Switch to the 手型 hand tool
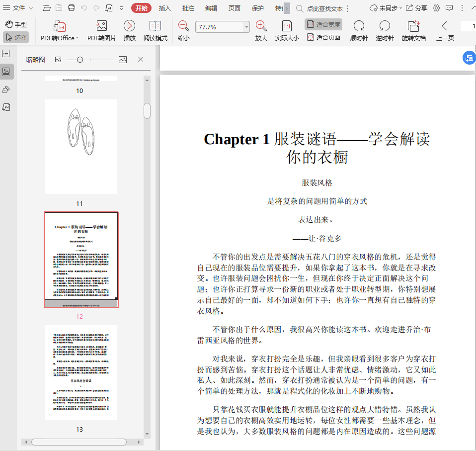476x451 pixels. point(16,24)
